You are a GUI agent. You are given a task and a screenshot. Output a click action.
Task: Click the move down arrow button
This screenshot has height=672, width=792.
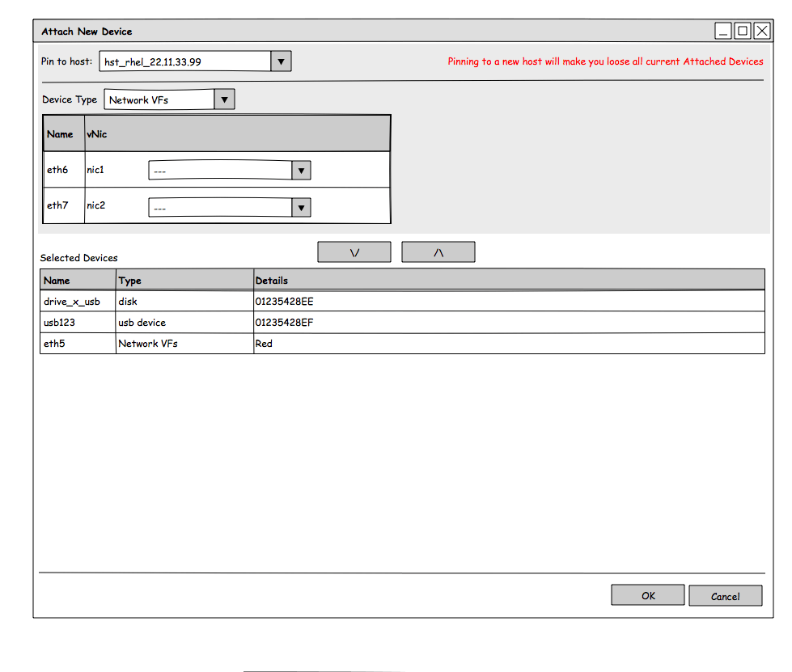[354, 252]
